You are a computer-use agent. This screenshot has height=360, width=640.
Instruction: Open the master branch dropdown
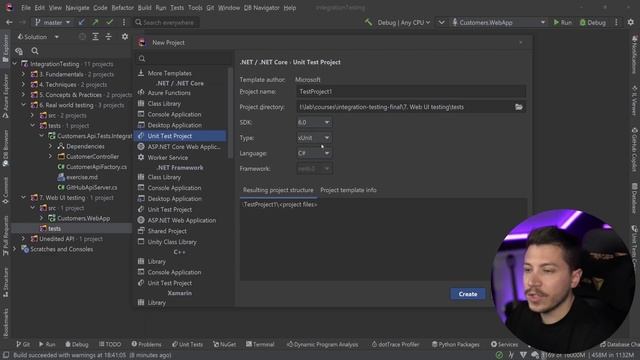[52, 22]
